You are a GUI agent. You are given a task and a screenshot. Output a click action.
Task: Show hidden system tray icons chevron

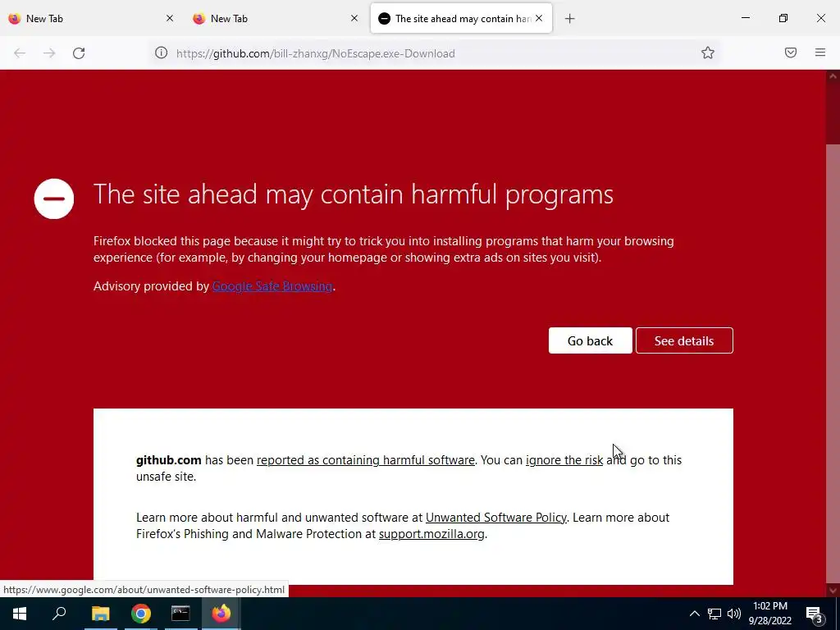pos(694,614)
